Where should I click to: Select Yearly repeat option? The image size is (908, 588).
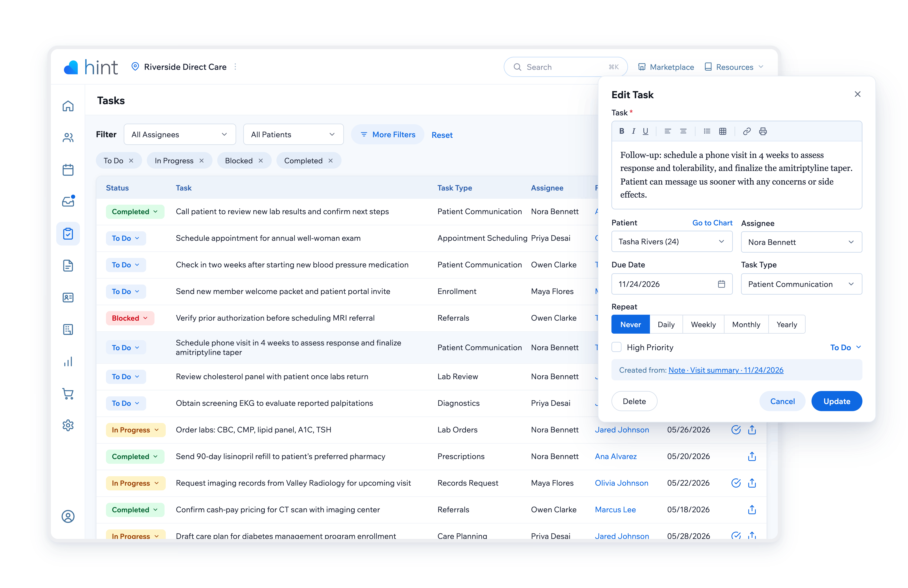tap(787, 325)
